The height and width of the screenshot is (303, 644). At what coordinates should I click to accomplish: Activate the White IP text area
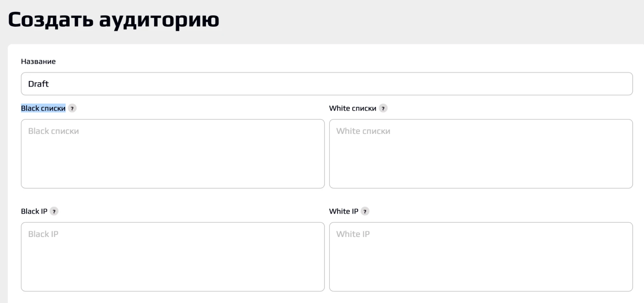[x=481, y=257]
